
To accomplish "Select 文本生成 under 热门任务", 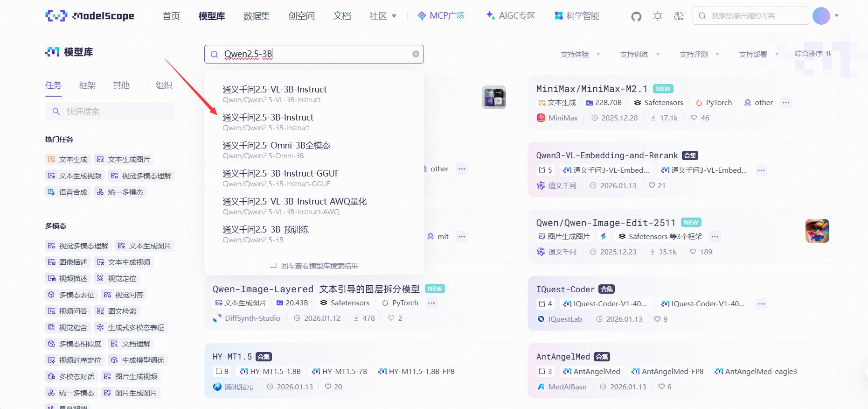I will (x=68, y=159).
